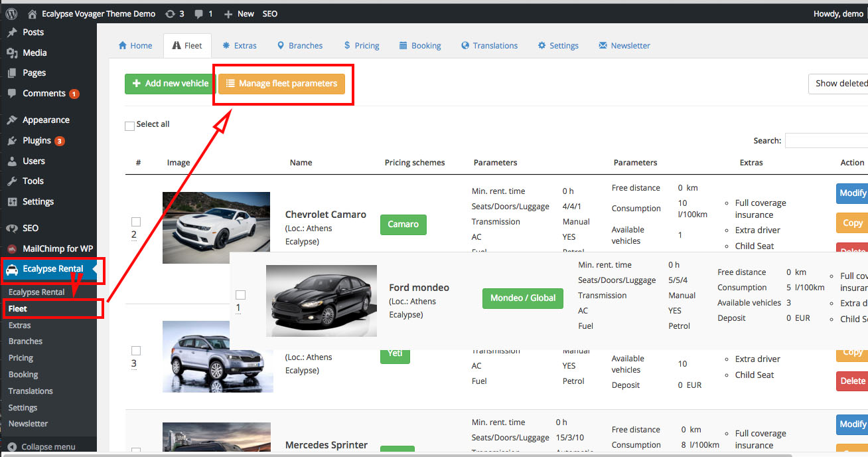The width and height of the screenshot is (868, 457).
Task: Click the calendar icon in the Booking tab
Action: (x=403, y=46)
